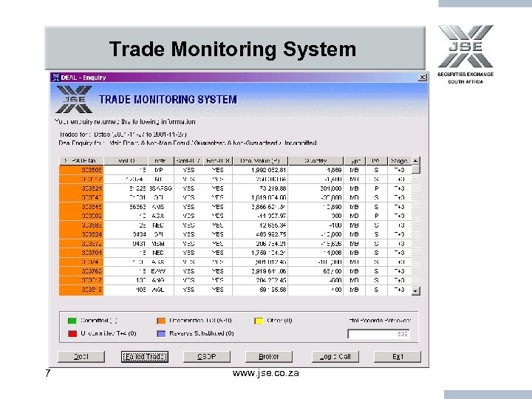This screenshot has height=399, width=532.
Task: Click the scroll thumb of the trades table
Action: tap(415, 169)
